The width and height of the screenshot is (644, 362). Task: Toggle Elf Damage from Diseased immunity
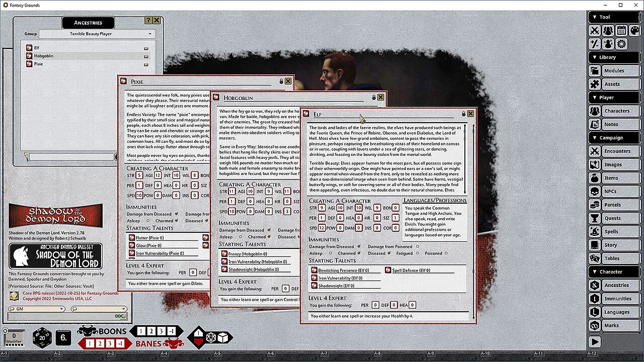pos(359,247)
